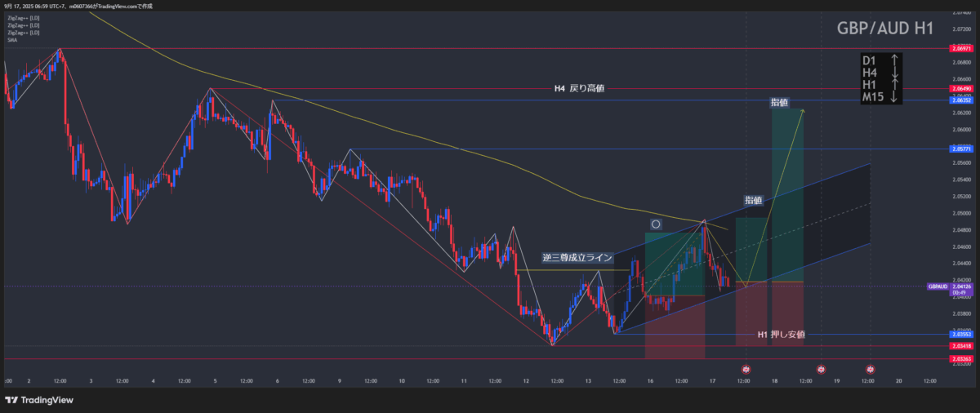
Task: Click the GBP/AUD H1 chart title text
Action: pos(885,29)
